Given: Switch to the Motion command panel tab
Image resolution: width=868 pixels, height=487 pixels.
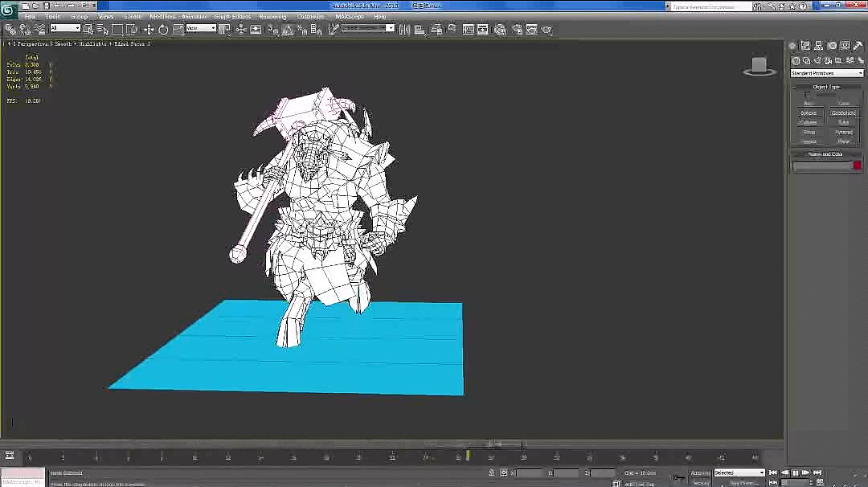Looking at the screenshot, I should pyautogui.click(x=832, y=46).
